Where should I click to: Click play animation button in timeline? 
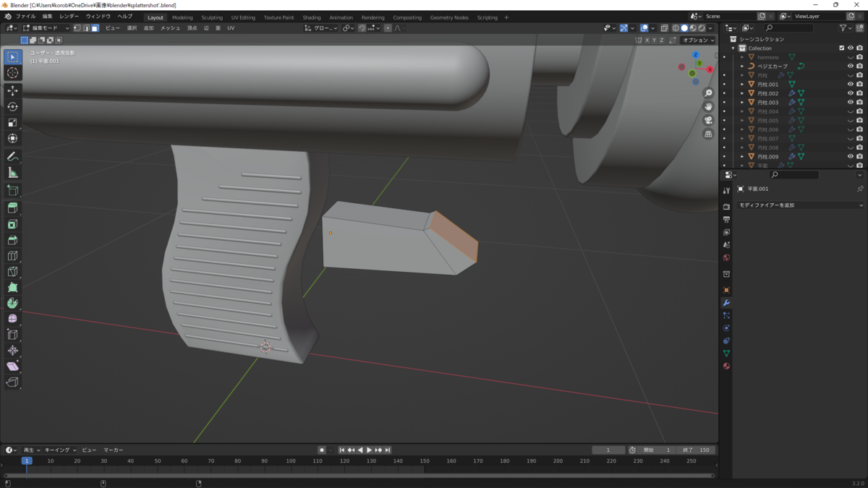(369, 450)
